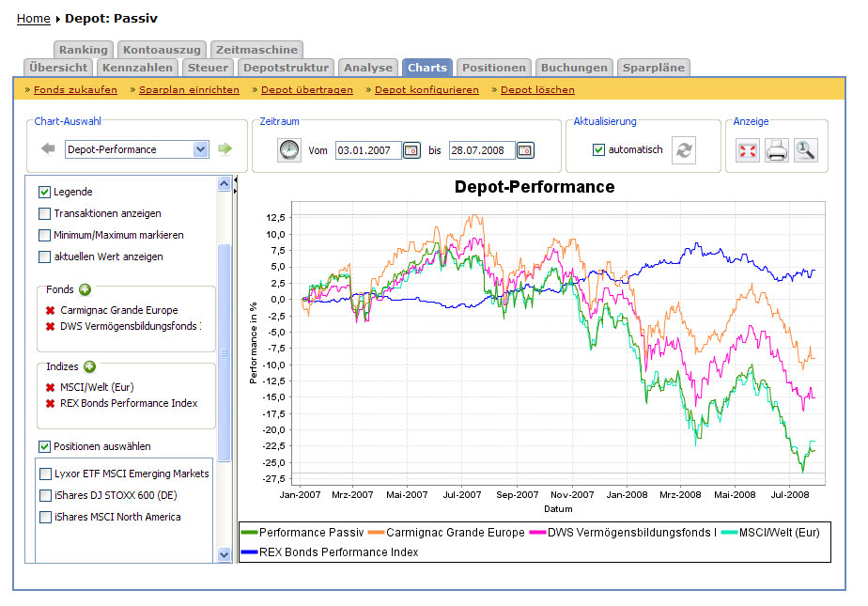Viewport: 868px width, 606px height.
Task: Enable the Transaktionen anzeigen checkbox
Action: (45, 213)
